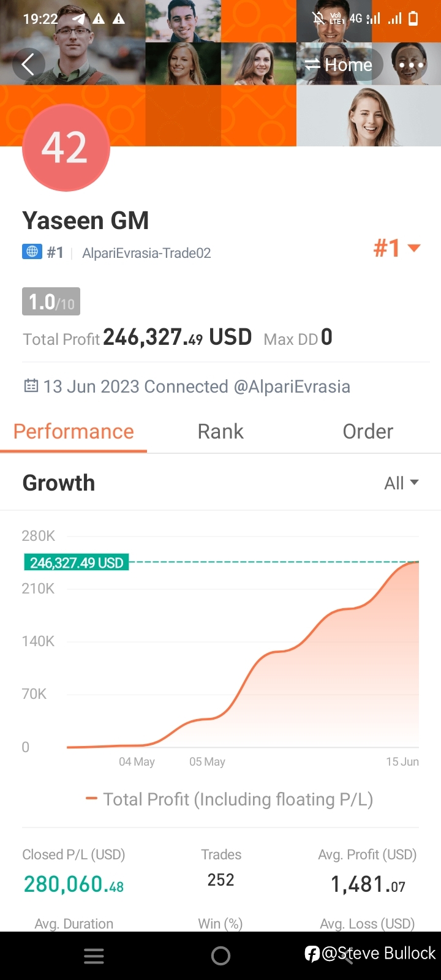
Task: Tap the red 42 avatar circle
Action: (x=66, y=148)
